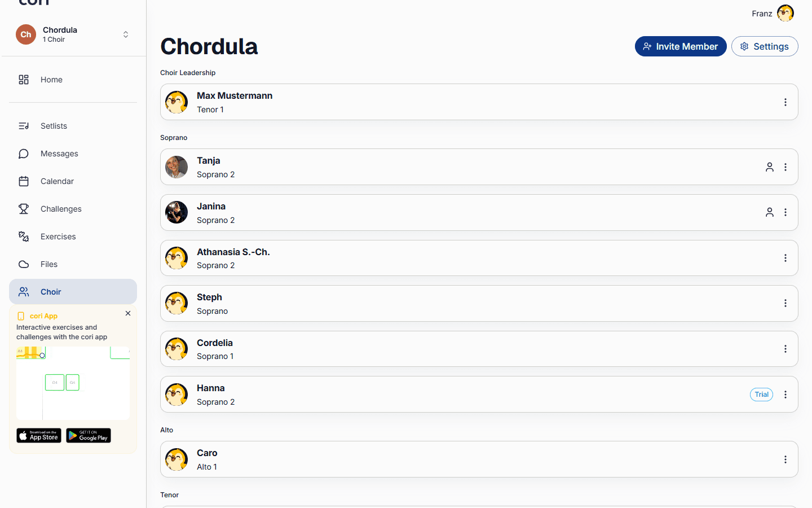812x508 pixels.
Task: Click the person icon on Janina's row
Action: pos(770,212)
